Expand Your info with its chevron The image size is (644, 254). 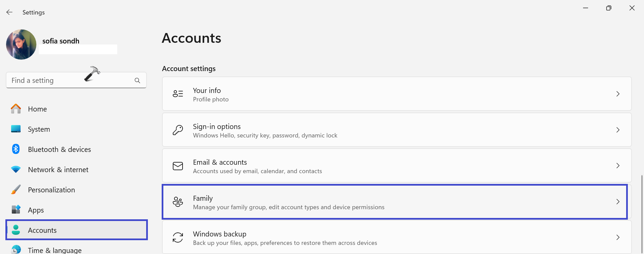618,94
